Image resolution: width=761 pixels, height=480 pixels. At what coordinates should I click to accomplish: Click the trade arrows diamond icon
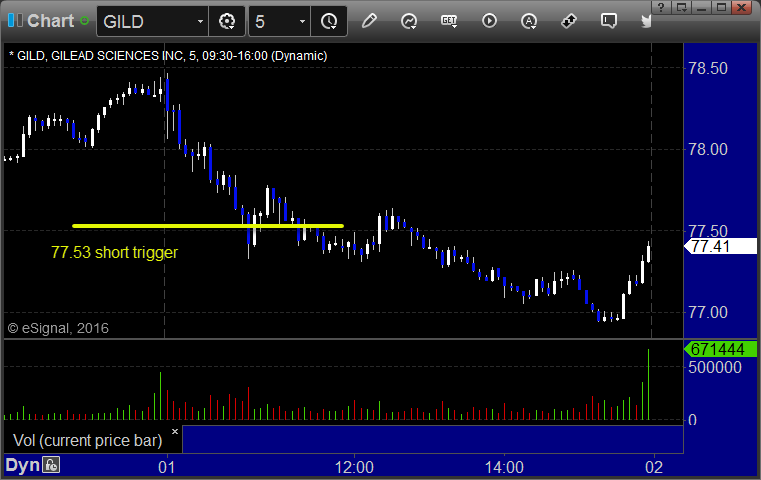(x=569, y=21)
